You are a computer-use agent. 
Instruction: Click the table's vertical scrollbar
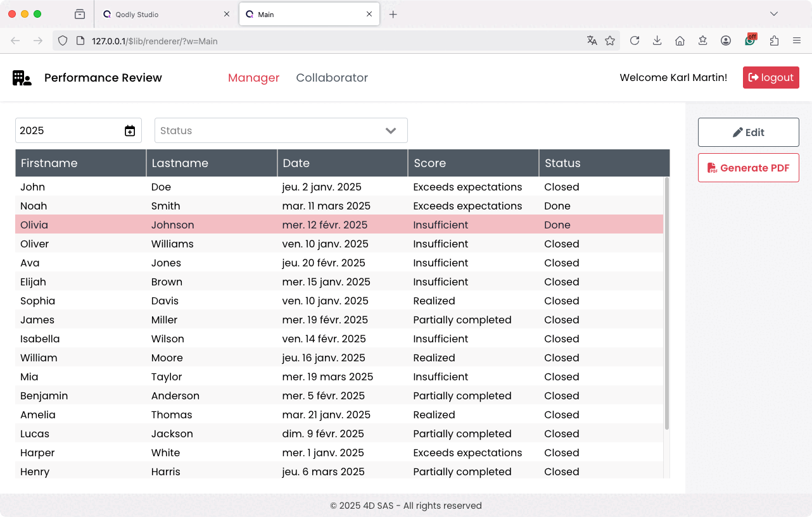pyautogui.click(x=666, y=304)
